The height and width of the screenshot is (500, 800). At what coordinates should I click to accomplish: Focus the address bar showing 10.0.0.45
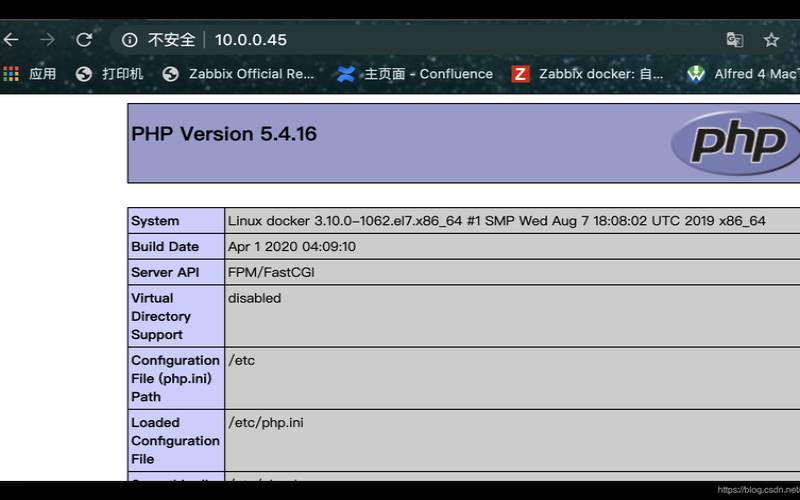(x=251, y=40)
